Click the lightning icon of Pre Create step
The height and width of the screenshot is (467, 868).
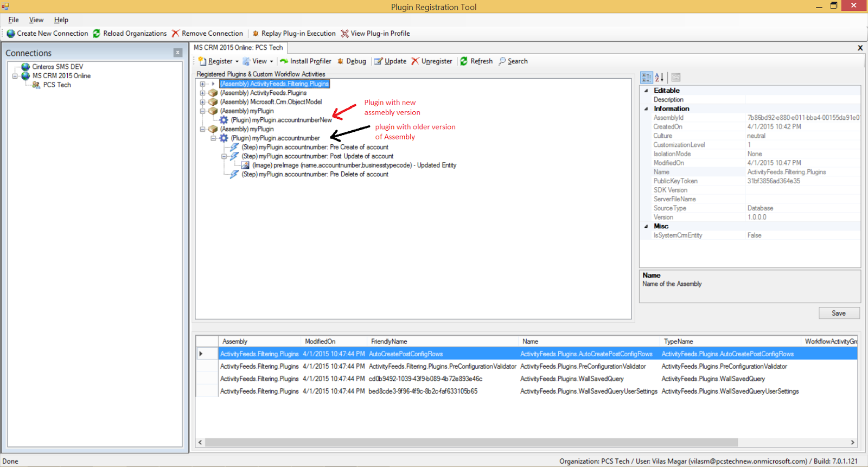(x=234, y=147)
